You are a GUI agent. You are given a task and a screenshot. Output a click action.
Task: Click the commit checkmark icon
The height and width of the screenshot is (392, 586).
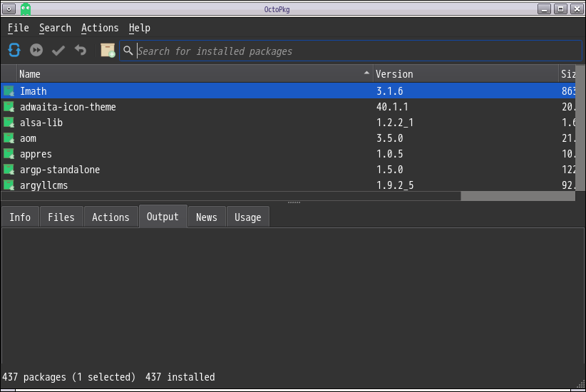(58, 50)
